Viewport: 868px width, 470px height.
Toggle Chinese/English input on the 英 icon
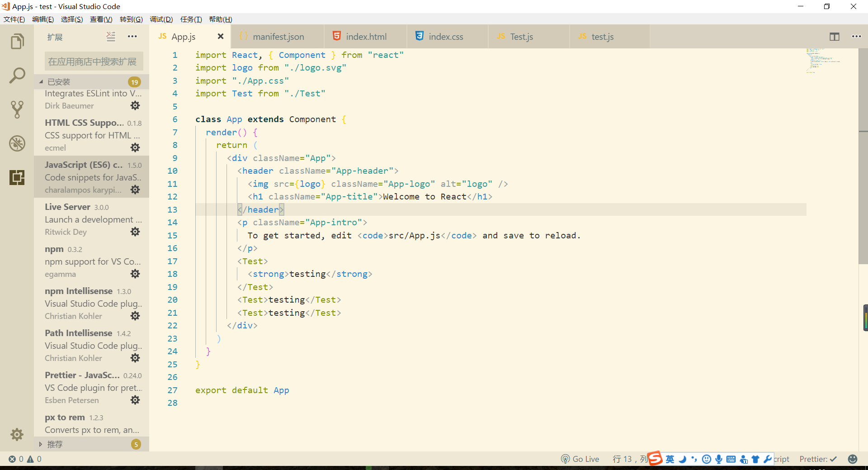click(670, 459)
